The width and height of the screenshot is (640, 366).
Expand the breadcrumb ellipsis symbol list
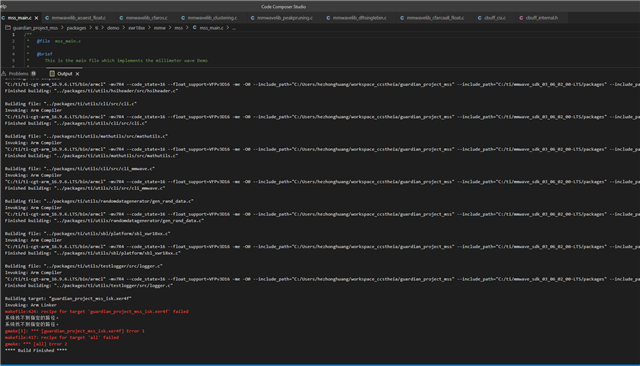click(234, 28)
